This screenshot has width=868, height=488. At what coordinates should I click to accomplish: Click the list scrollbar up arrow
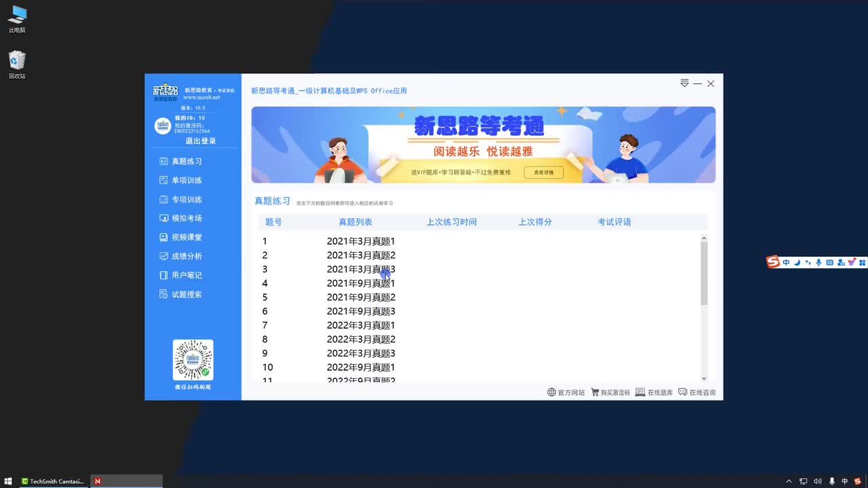[704, 238]
